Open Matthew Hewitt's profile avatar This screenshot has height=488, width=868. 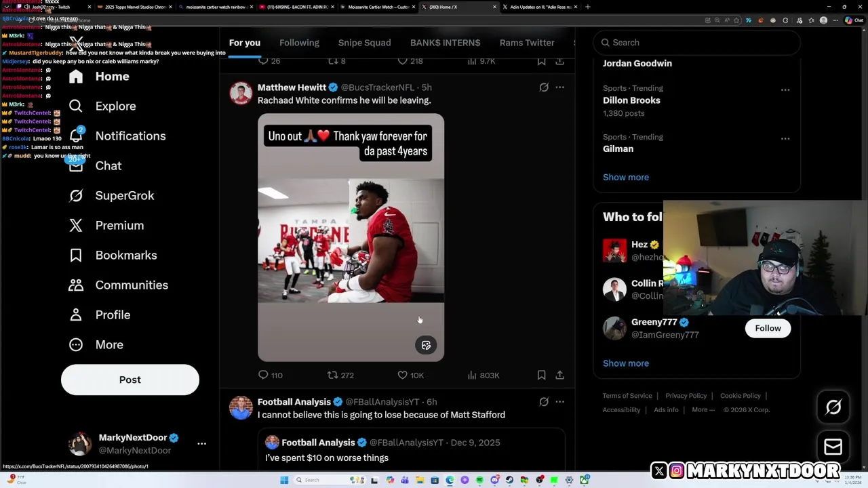pos(241,93)
